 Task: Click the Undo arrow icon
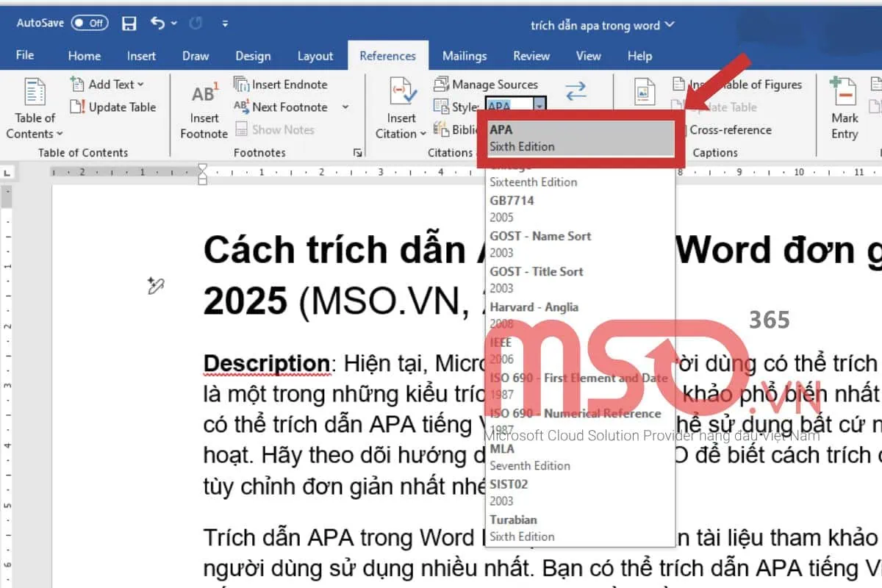[x=158, y=24]
